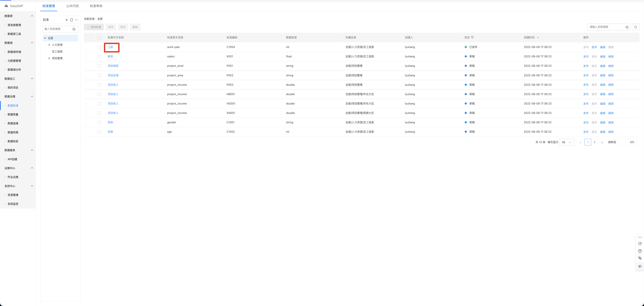Viewport: 644px width, 306px height.
Task: Click the drag handle dots on floating bar
Action: (640, 237)
